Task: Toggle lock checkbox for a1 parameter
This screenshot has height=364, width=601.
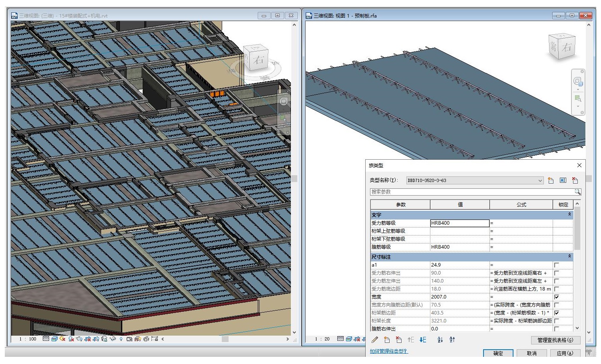Action: coord(557,265)
